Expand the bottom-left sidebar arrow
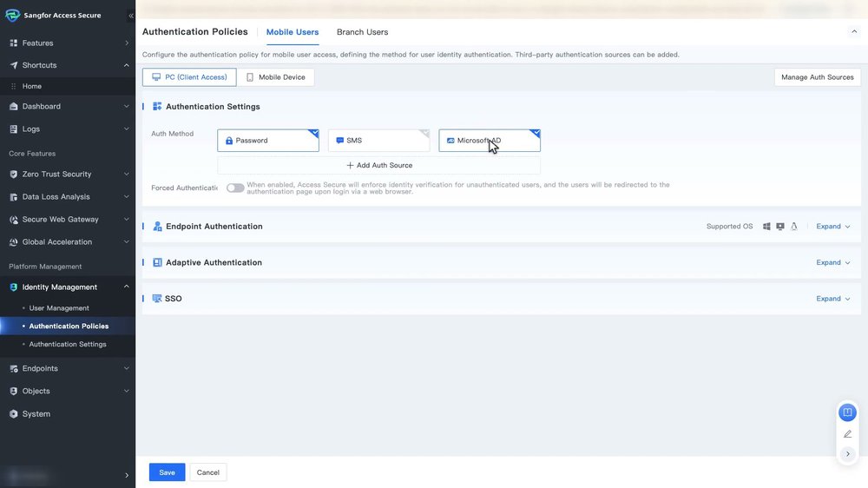The height and width of the screenshot is (488, 868). point(127,475)
